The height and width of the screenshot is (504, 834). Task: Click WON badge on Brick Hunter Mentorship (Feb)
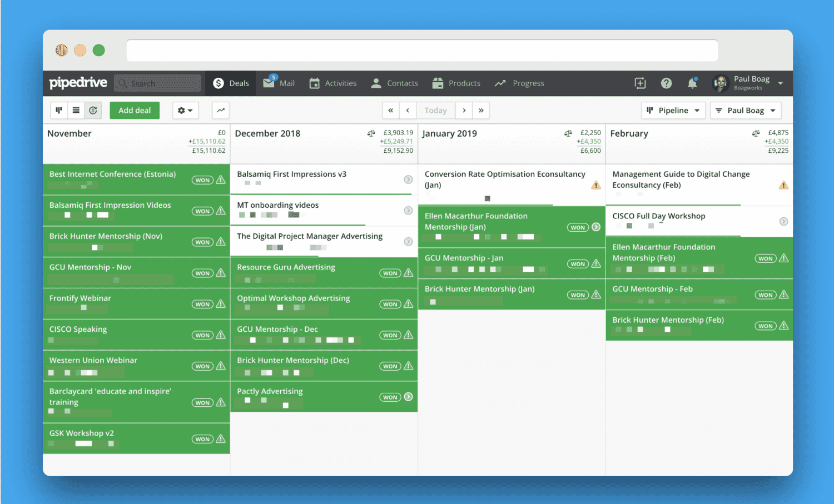766,326
